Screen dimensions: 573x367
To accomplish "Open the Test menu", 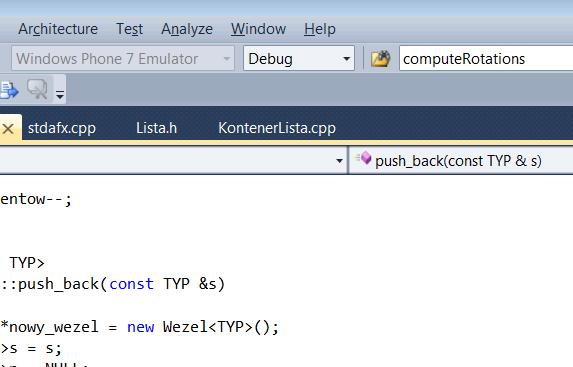I will coord(129,29).
